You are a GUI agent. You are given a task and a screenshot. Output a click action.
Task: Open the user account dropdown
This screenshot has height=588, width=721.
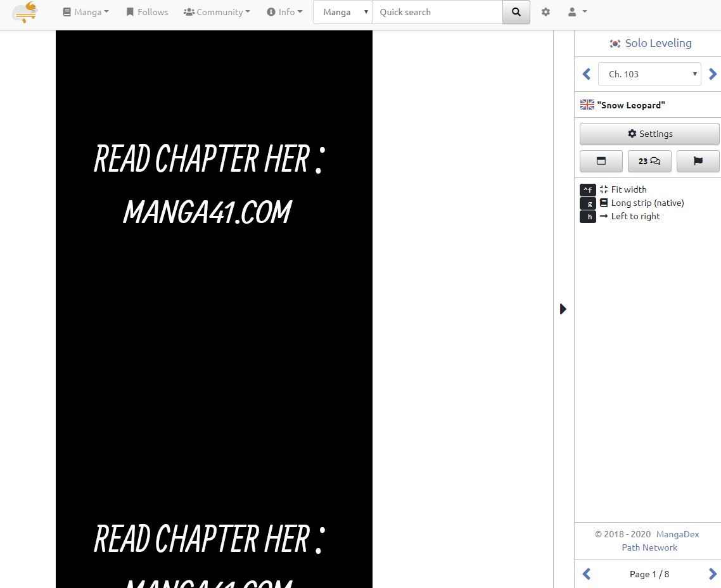(x=576, y=11)
